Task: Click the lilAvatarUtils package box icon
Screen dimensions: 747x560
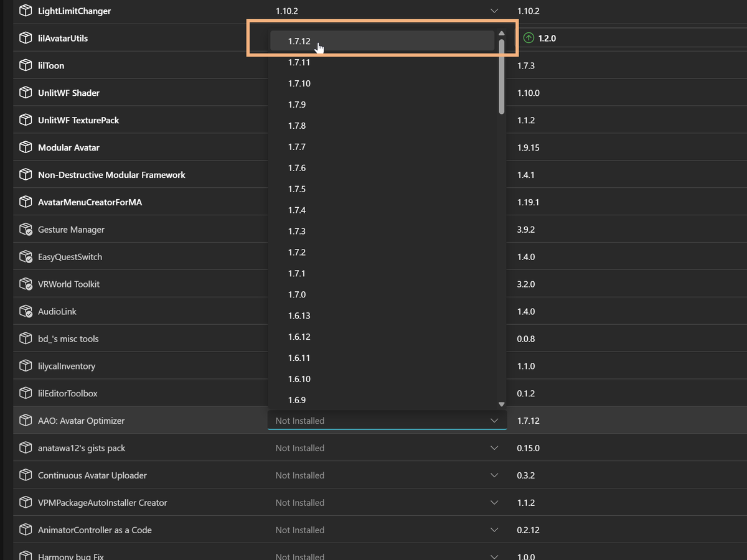Action: point(26,38)
